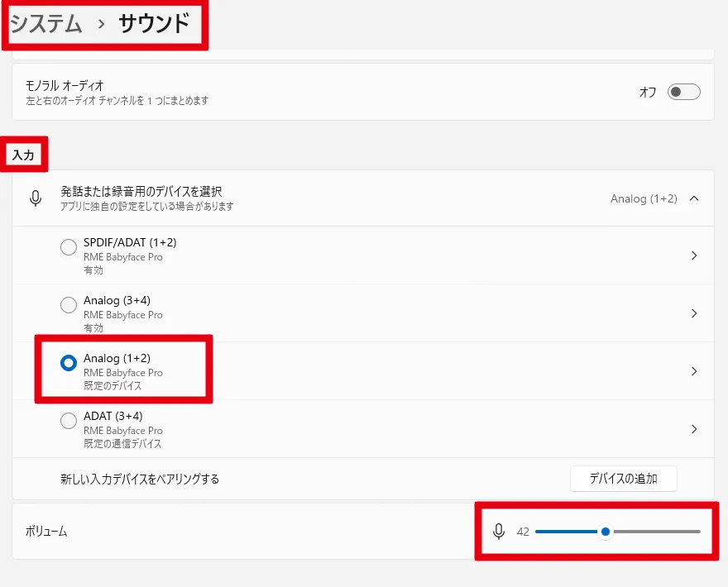The height and width of the screenshot is (587, 728).
Task: Select the ADAT (3+4) radio button
Action: coord(69,421)
